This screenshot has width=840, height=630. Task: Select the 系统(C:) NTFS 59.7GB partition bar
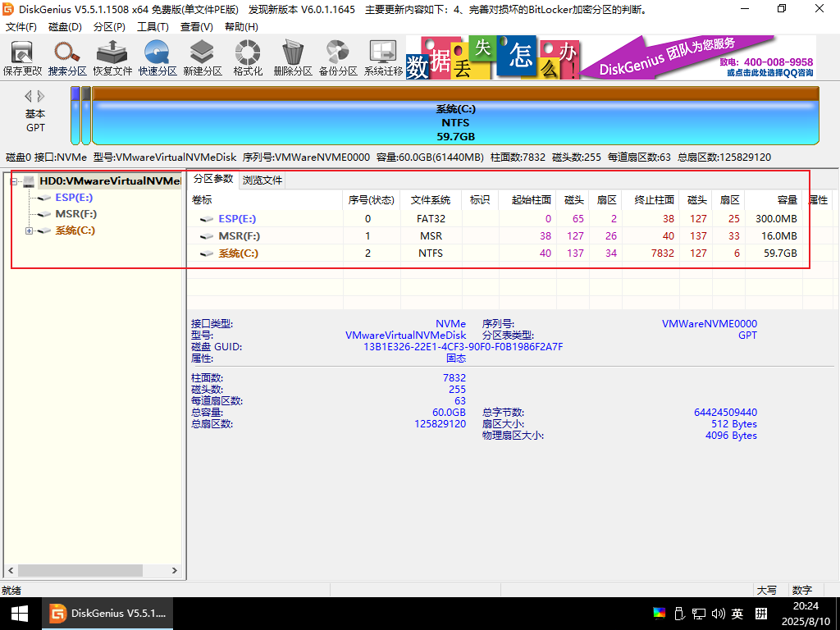click(x=455, y=116)
